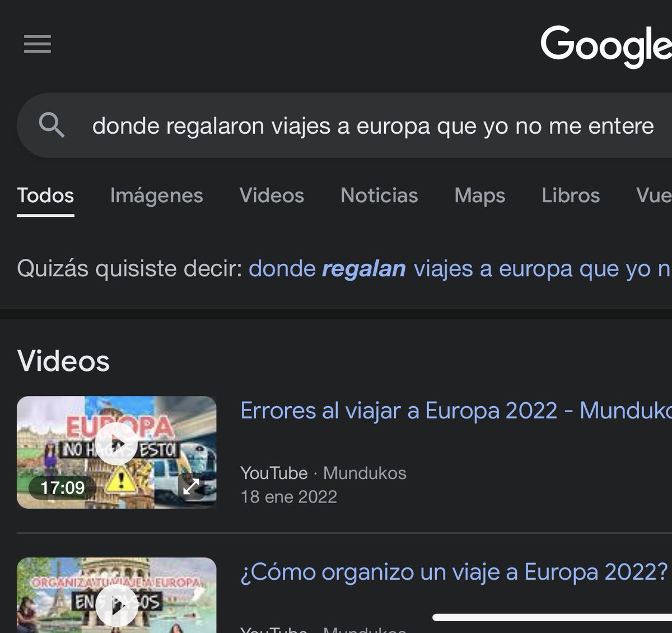Open the Maps tab

click(x=480, y=196)
